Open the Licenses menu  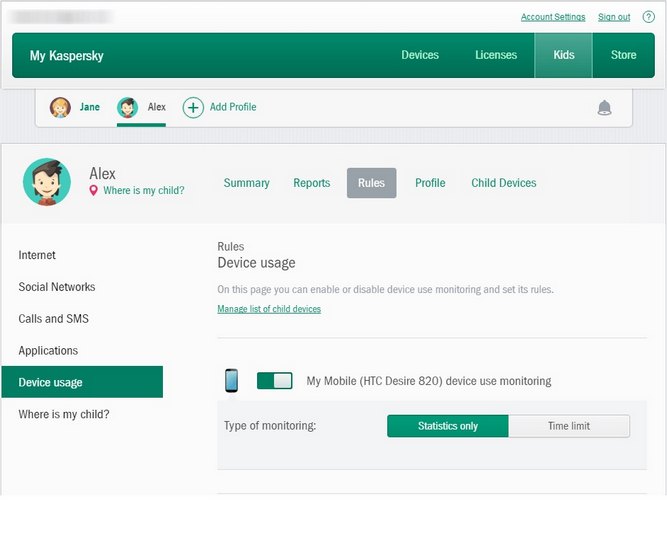[x=496, y=55]
